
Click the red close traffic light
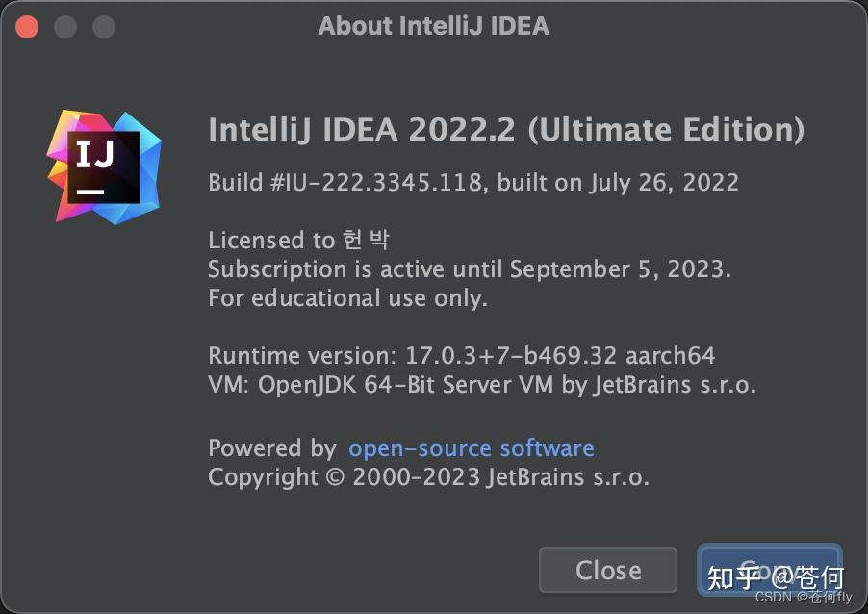(x=26, y=26)
